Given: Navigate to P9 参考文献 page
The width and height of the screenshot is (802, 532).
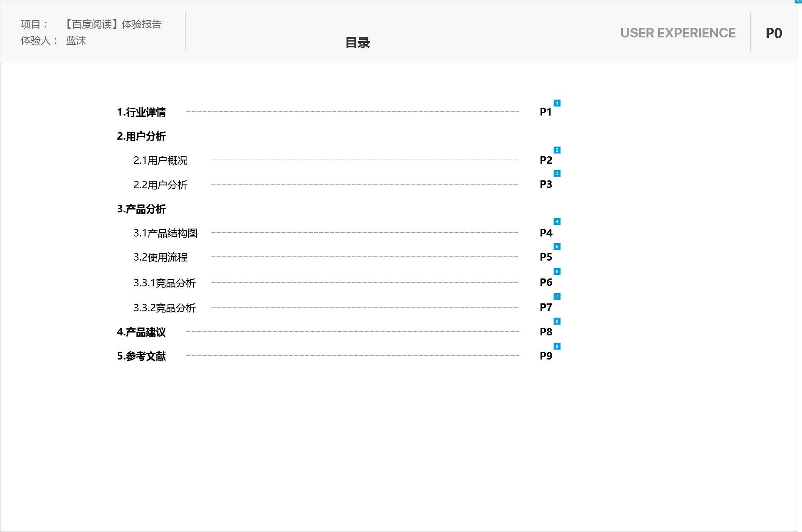Looking at the screenshot, I should point(545,356).
